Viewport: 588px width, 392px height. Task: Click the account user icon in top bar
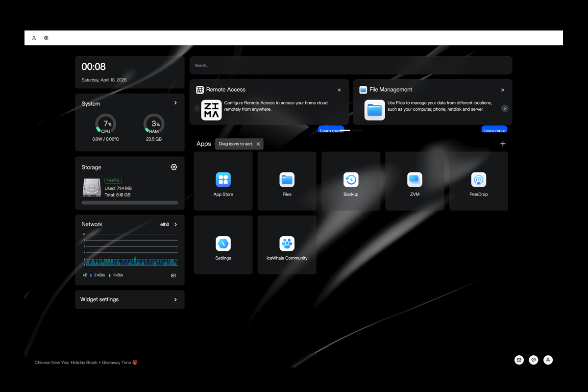click(34, 38)
